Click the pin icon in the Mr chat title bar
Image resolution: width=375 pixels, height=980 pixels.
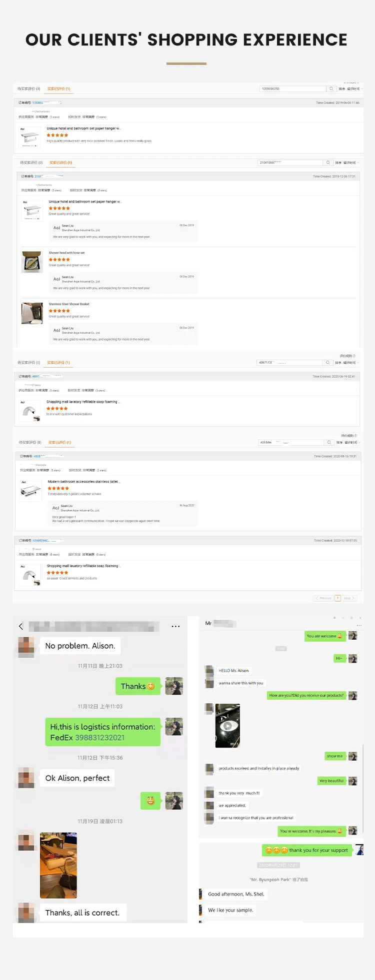(x=333, y=618)
